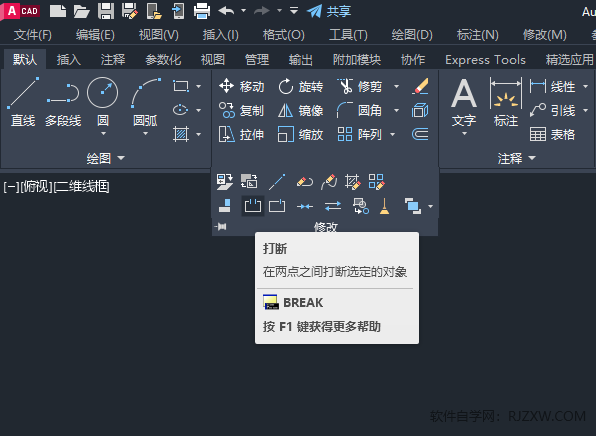Screen dimensions: 596x436
Task: Expand the 绘图 panel dropdown
Action: point(121,157)
